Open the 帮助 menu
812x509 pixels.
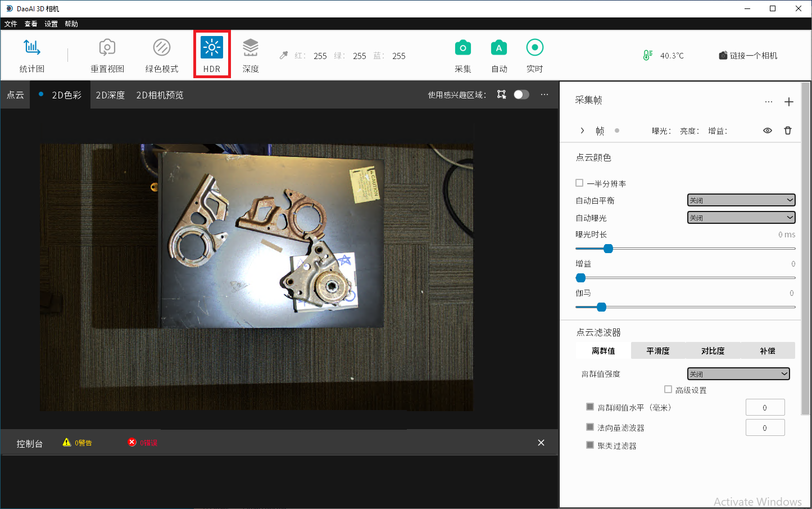[x=71, y=24]
